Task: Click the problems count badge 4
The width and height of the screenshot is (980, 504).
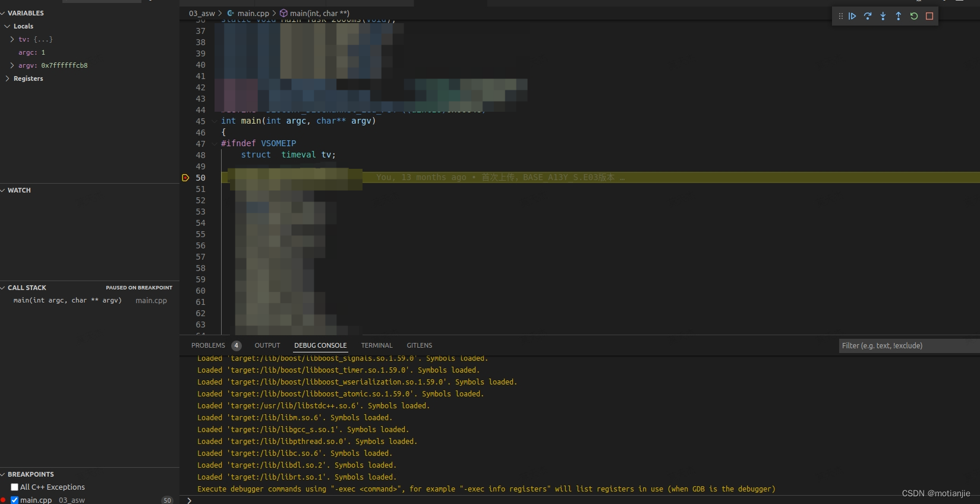Action: click(x=237, y=345)
